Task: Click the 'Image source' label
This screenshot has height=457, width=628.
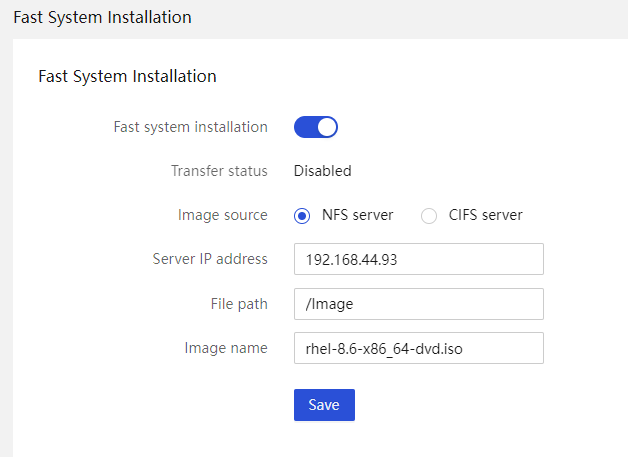Action: [223, 215]
